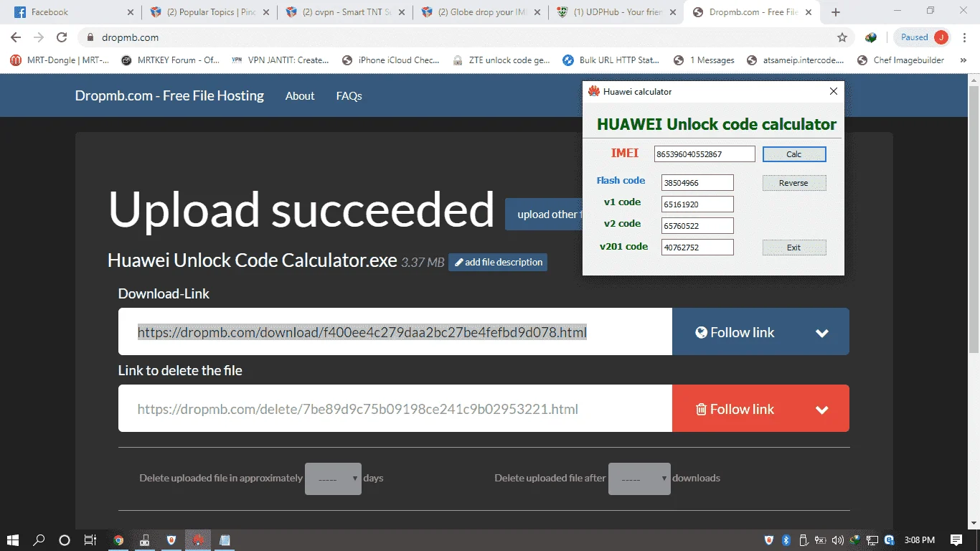The width and height of the screenshot is (980, 551).
Task: Select the Dropmb.com Free File tab
Action: coord(753,12)
